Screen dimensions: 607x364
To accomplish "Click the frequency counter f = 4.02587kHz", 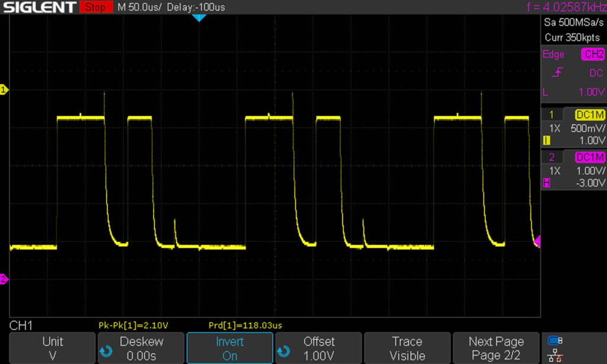I will coord(567,7).
